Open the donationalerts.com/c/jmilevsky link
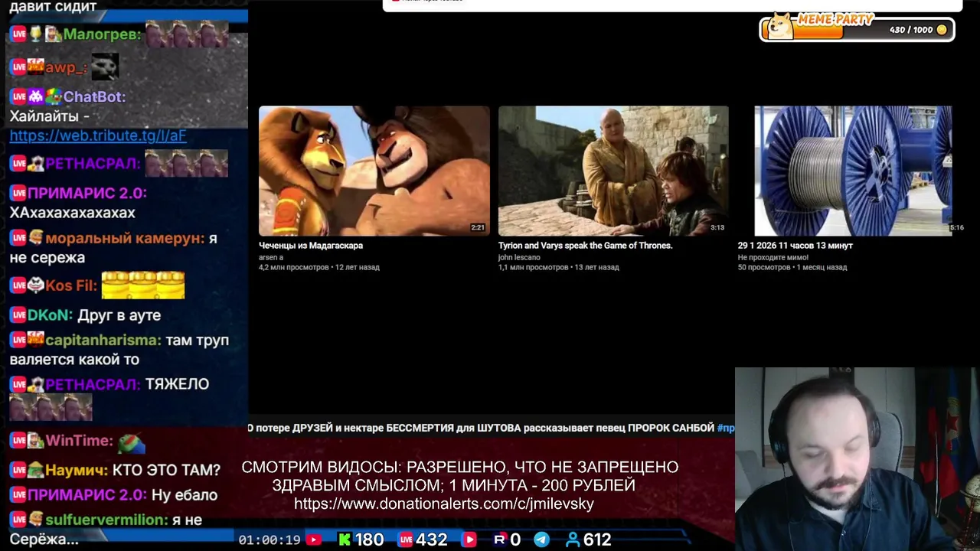The image size is (980, 551). [x=444, y=504]
